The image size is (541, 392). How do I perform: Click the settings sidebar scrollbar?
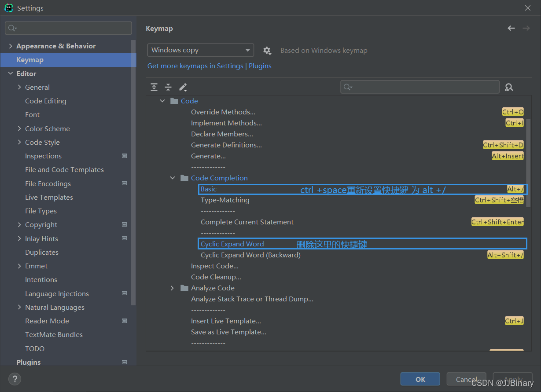click(x=133, y=172)
